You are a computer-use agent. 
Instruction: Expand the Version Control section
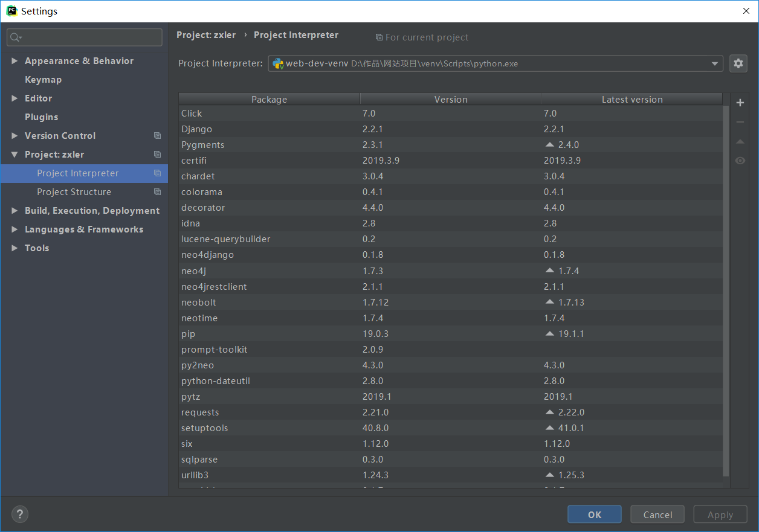click(15, 136)
